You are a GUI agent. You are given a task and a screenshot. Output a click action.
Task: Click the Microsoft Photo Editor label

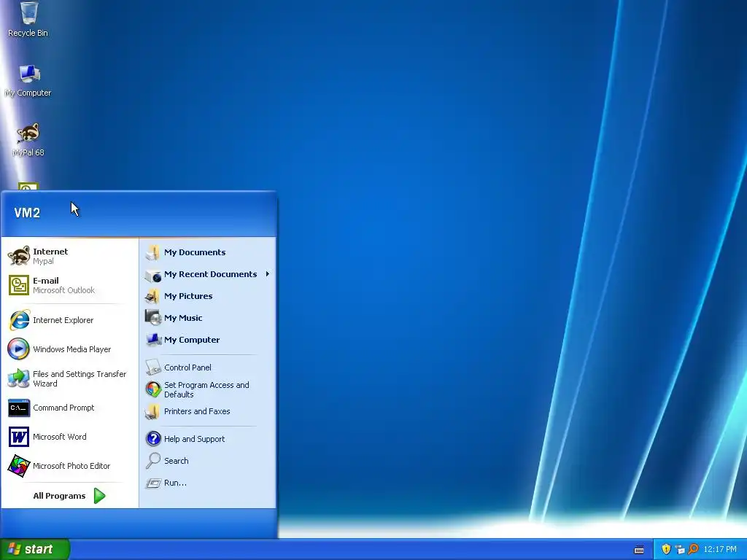point(71,466)
